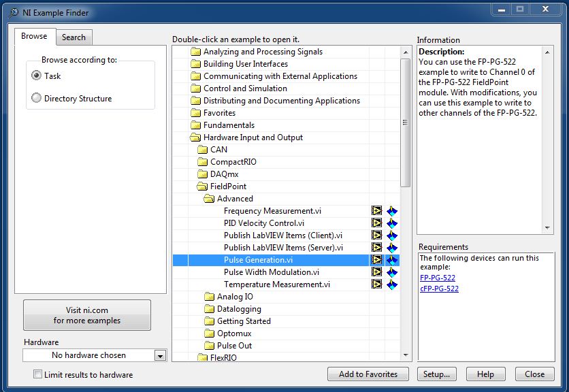569x392 pixels.
Task: Click the Control and Simulation folder icon
Action: (x=195, y=88)
